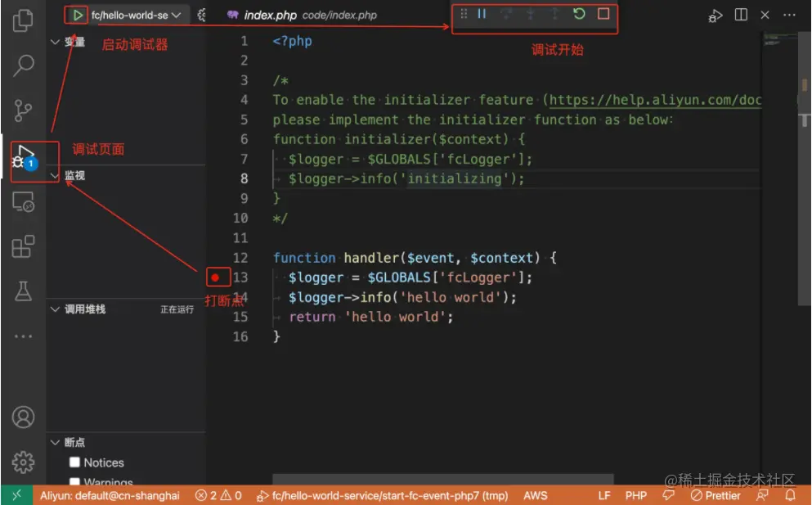This screenshot has width=812, height=505.
Task: Stop the debug session
Action: [603, 14]
